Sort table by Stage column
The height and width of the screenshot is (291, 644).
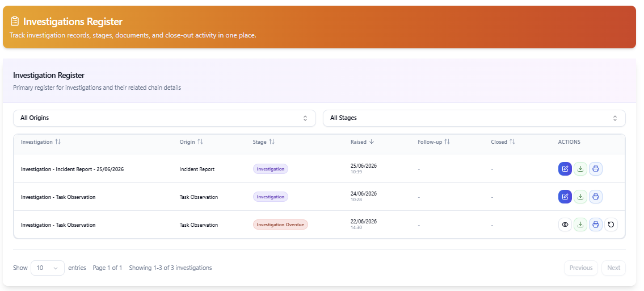(x=264, y=142)
